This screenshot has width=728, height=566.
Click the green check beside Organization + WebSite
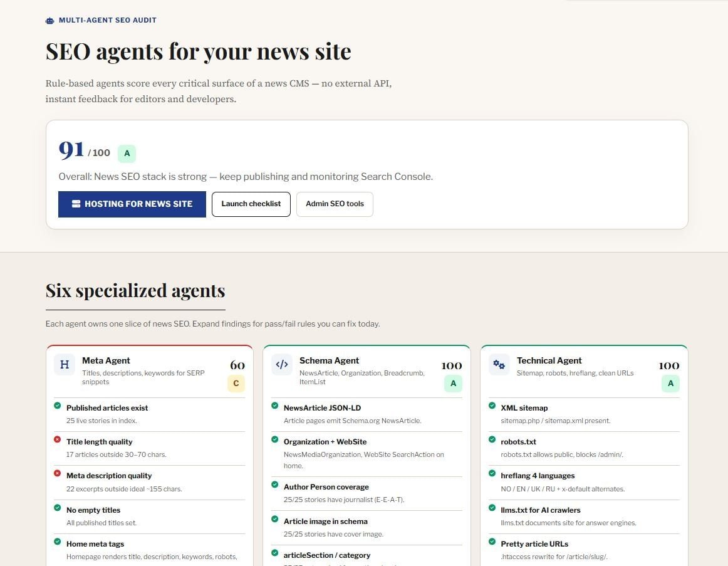click(x=274, y=439)
